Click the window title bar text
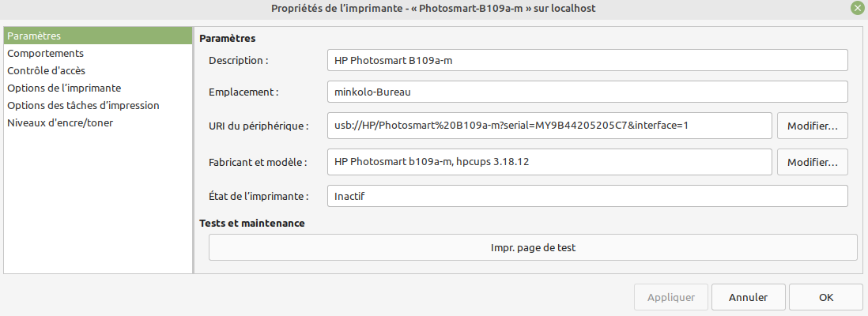 coord(433,8)
